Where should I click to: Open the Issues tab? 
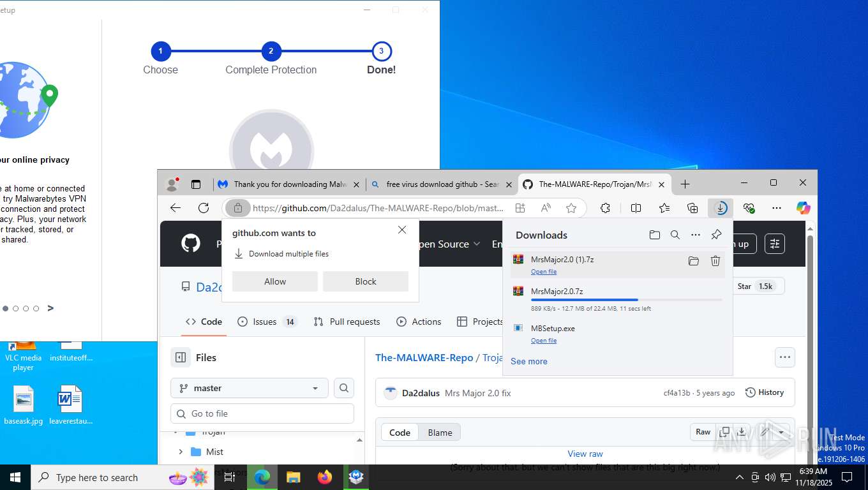click(266, 322)
